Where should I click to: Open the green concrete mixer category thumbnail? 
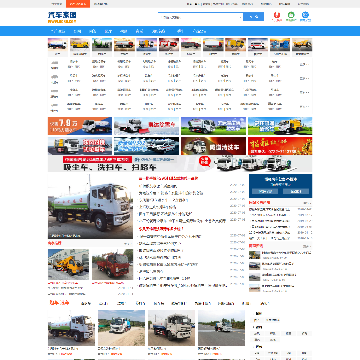[102, 44]
